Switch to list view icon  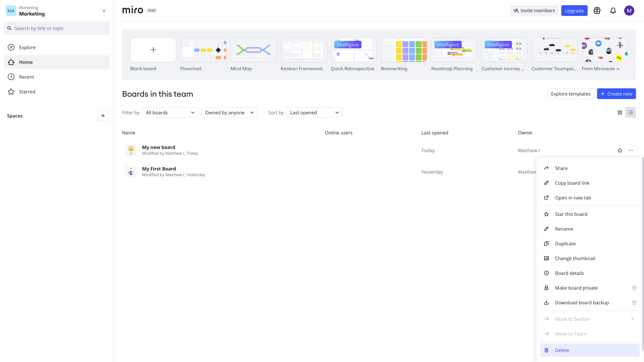coord(631,113)
